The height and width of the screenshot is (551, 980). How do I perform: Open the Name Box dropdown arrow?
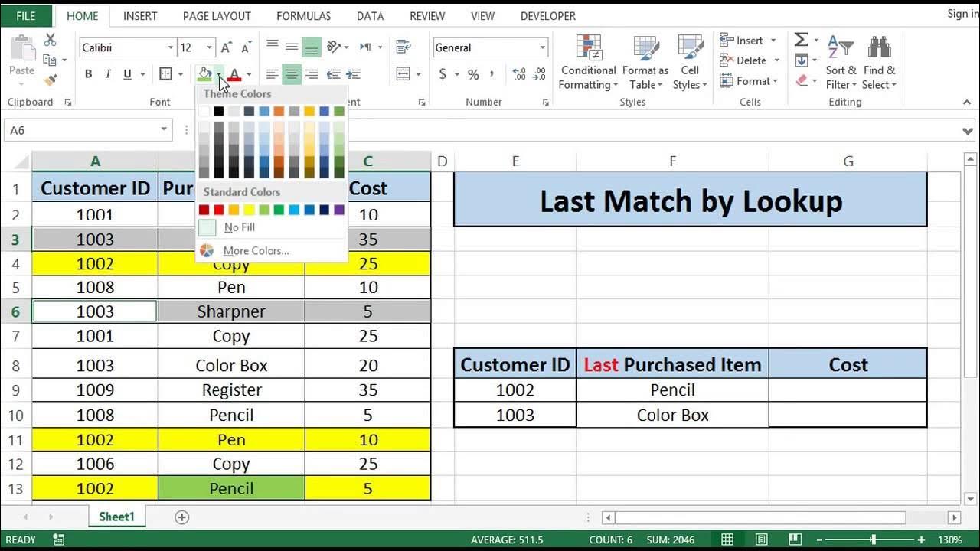[x=164, y=129]
